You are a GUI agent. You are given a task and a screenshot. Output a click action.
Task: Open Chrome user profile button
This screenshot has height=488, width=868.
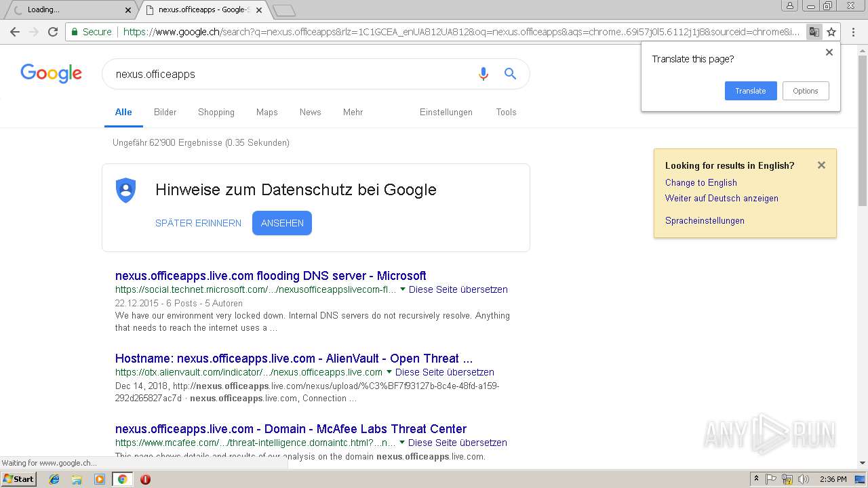pyautogui.click(x=790, y=6)
